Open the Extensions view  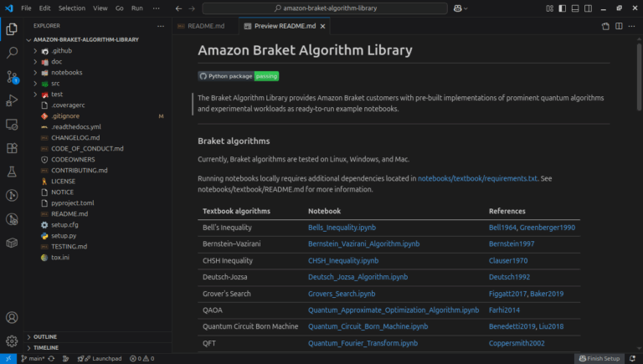[12, 148]
